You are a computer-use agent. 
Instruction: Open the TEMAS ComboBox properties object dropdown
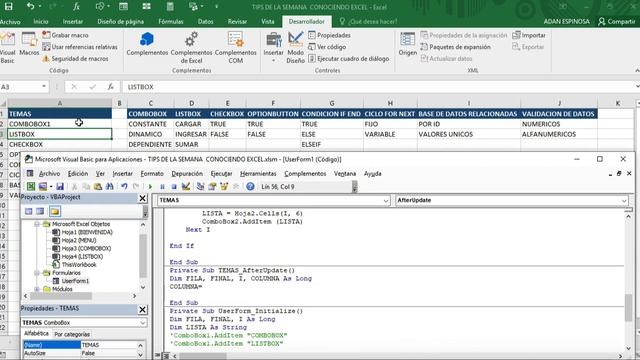[142, 322]
